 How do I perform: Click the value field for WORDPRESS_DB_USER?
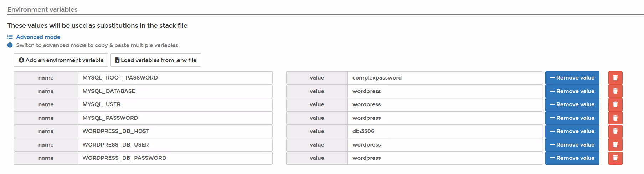click(x=445, y=145)
